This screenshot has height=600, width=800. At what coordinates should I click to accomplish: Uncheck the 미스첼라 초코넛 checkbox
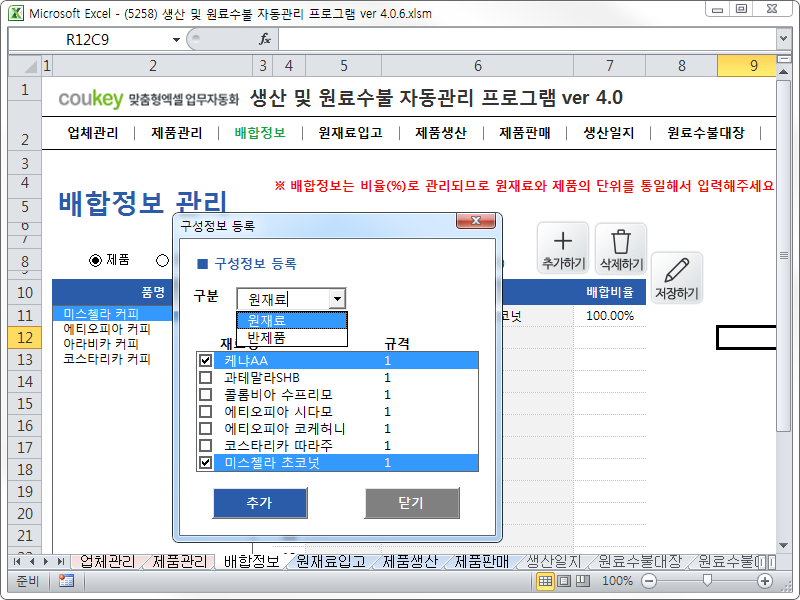206,463
